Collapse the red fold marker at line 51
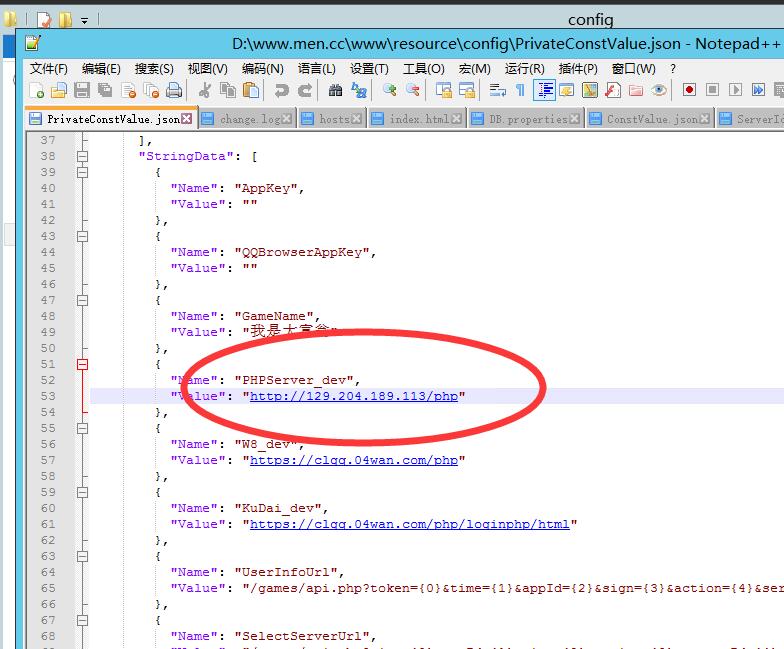Screen dimensions: 784x649 [82, 364]
